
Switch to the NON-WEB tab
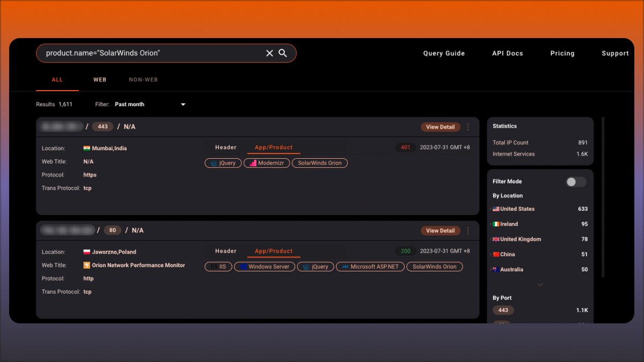pos(143,80)
